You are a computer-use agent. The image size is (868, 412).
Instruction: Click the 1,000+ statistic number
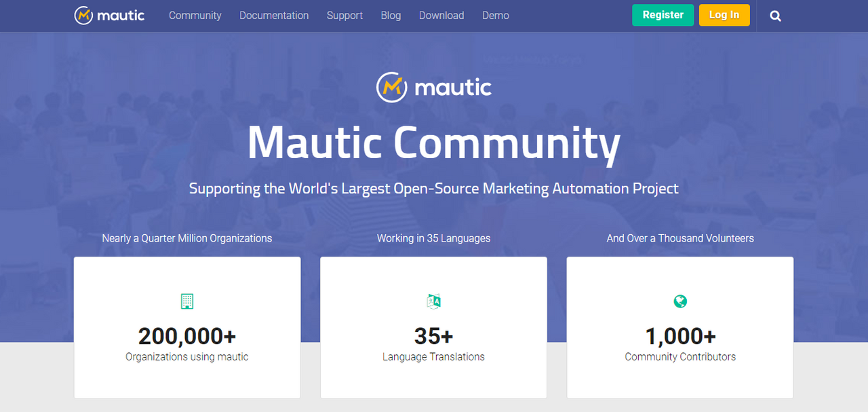coord(680,336)
